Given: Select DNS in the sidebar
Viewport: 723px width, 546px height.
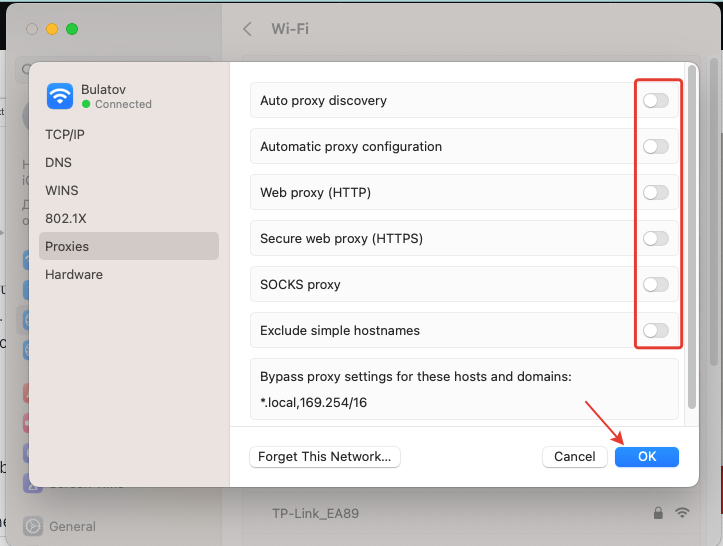Looking at the screenshot, I should [x=58, y=162].
